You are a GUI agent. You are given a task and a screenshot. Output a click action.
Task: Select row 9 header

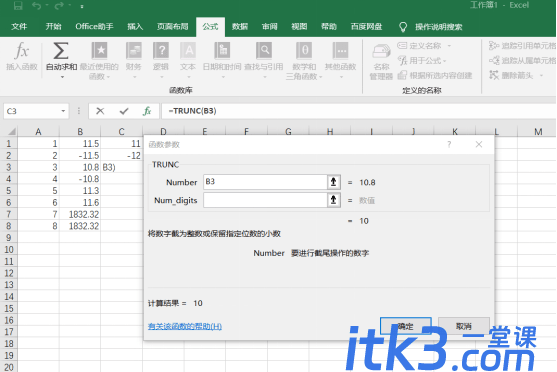(x=9, y=238)
